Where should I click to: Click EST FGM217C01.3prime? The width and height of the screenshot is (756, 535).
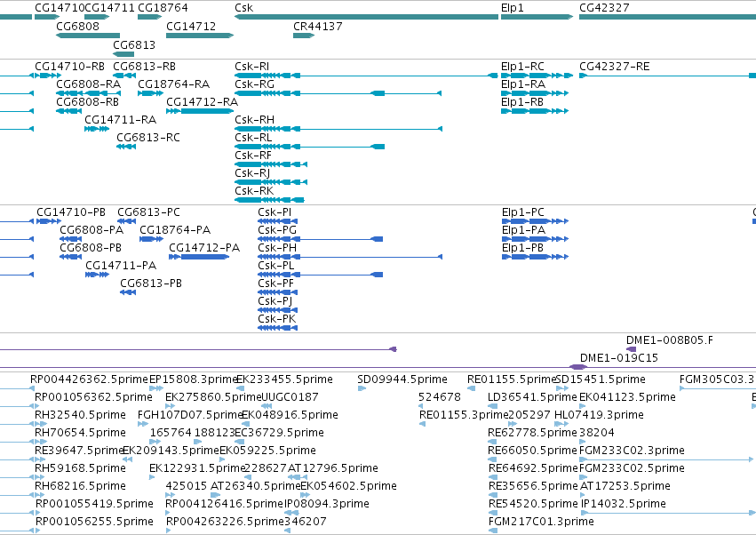pos(493,531)
